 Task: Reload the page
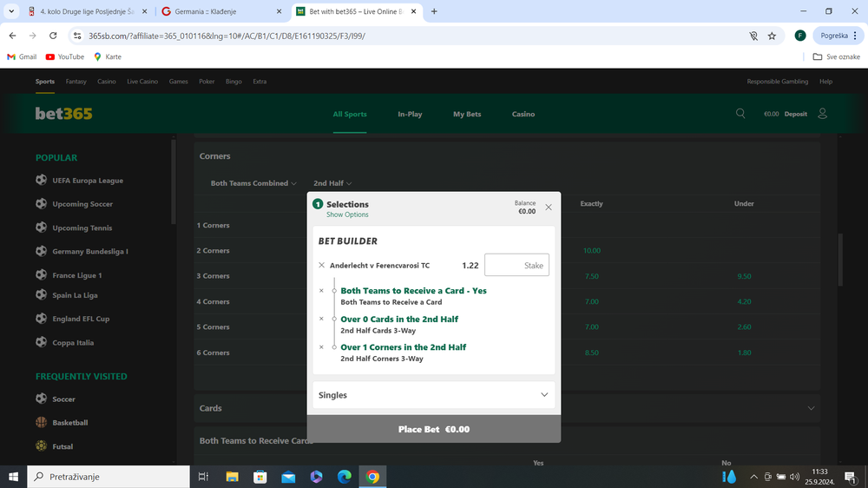[x=53, y=36]
